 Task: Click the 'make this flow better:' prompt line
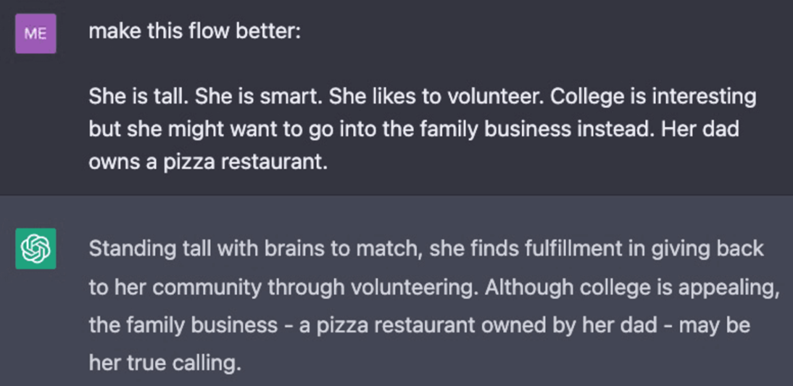coord(195,32)
